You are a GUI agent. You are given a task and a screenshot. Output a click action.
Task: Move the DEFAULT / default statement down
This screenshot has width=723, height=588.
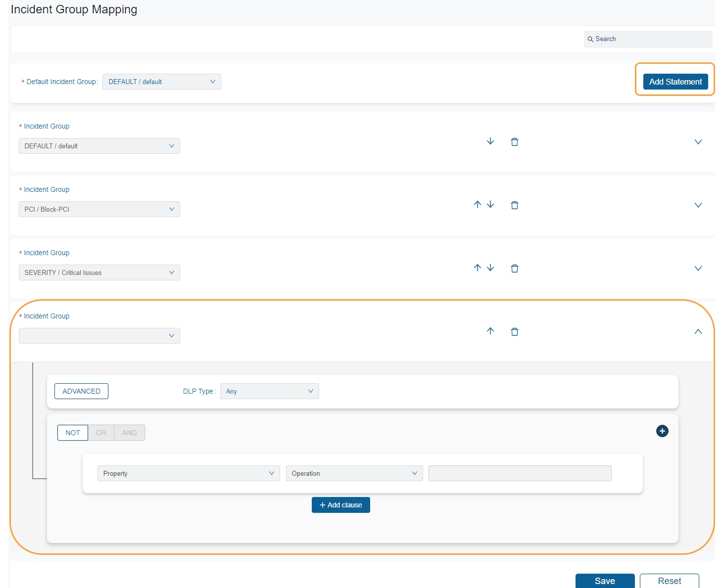click(x=490, y=141)
